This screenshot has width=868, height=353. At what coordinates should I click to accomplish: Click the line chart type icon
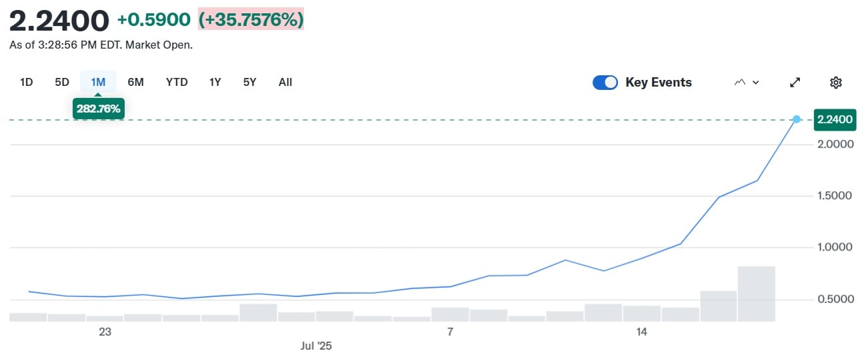coord(740,83)
